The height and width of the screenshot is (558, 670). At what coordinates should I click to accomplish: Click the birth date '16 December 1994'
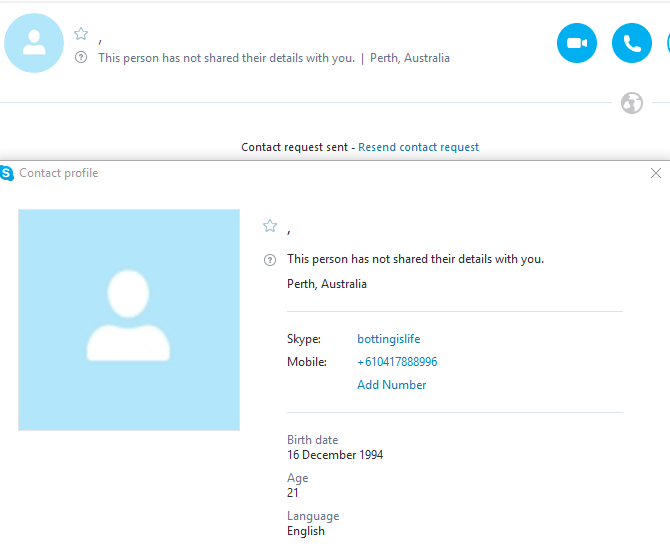click(335, 455)
